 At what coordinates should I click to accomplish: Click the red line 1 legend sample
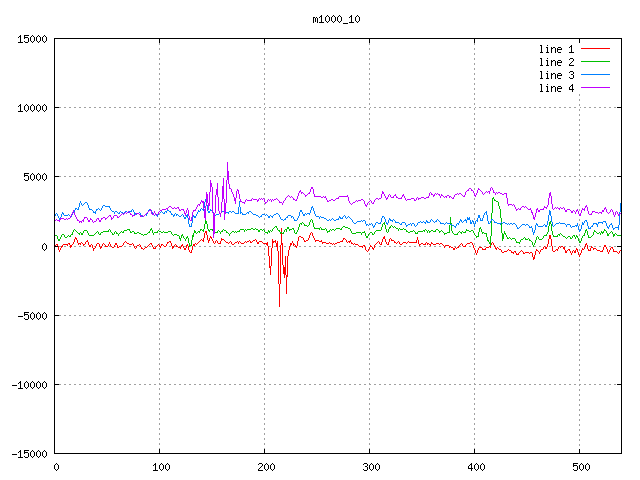coord(595,49)
